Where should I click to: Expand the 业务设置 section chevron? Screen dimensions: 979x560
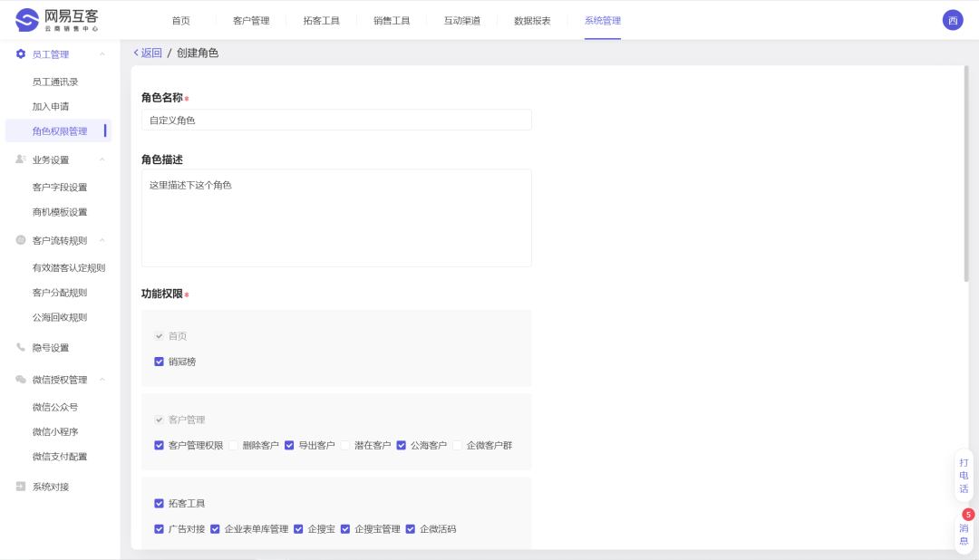[102, 159]
